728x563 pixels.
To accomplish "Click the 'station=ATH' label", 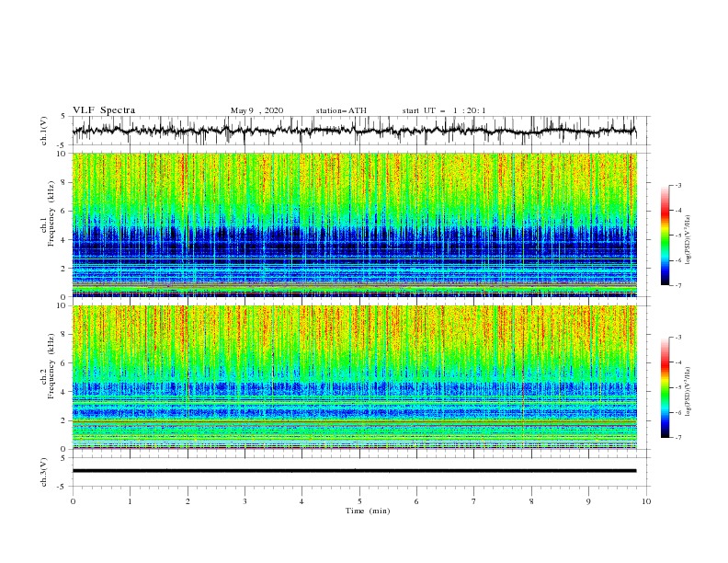I will (341, 110).
